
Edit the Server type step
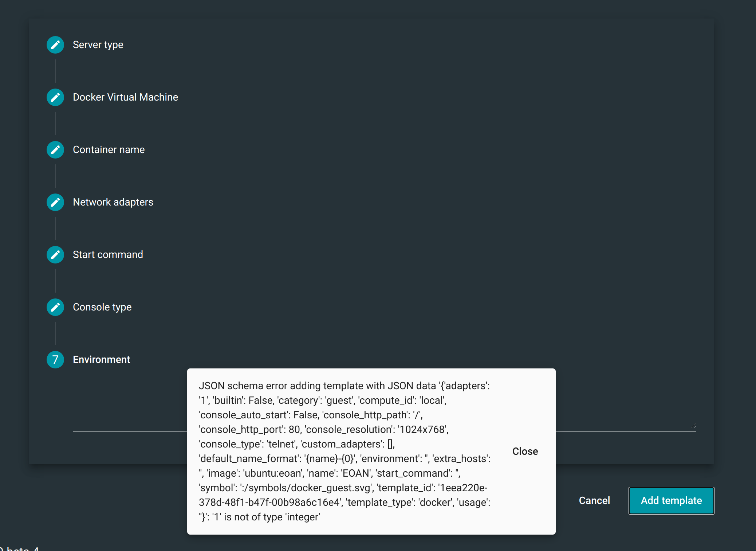(55, 44)
